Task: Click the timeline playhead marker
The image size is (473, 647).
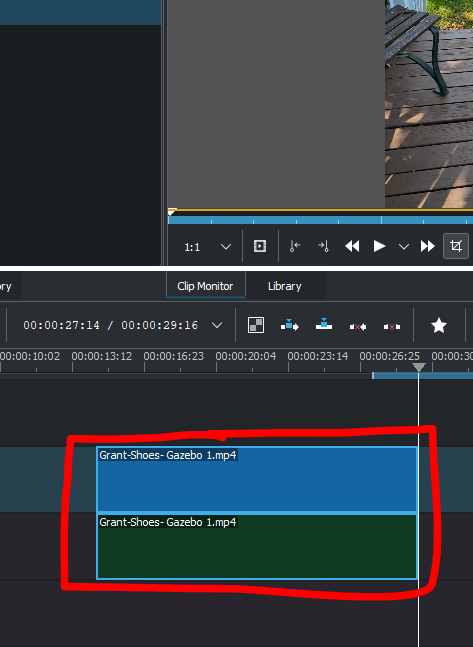Action: pyautogui.click(x=419, y=367)
